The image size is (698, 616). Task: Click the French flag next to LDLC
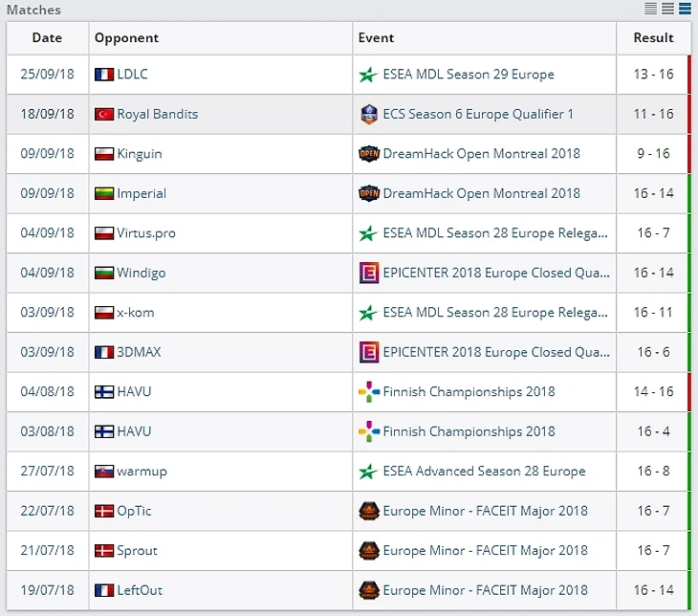pos(104,75)
